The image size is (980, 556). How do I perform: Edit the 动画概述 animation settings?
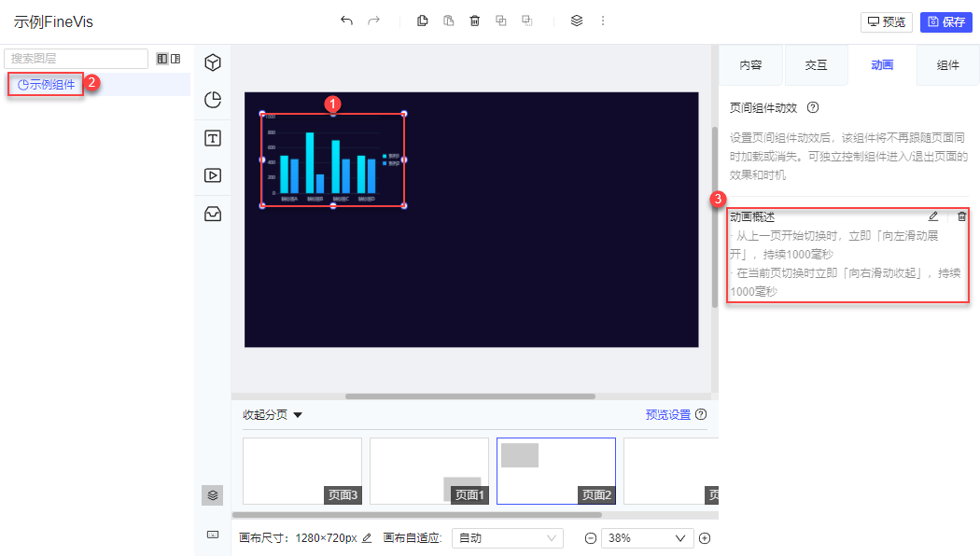point(933,216)
